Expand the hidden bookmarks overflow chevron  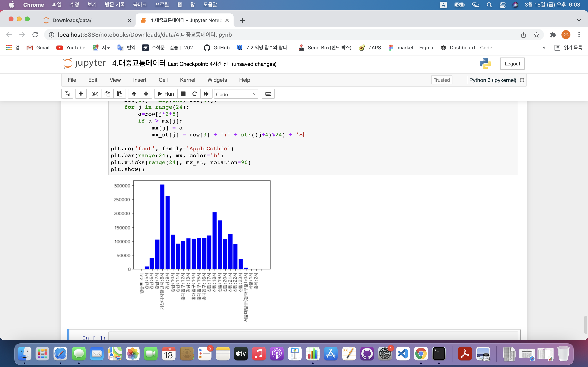click(x=543, y=48)
